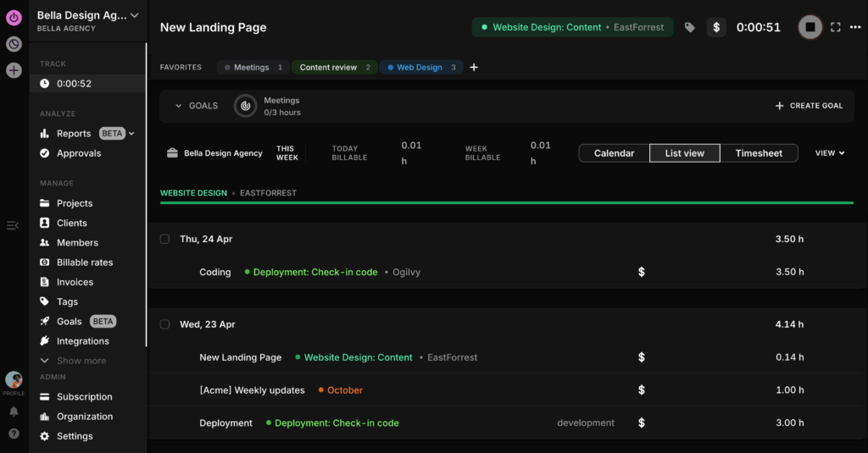Open the running timer in Track section
The image size is (868, 453).
(87, 84)
